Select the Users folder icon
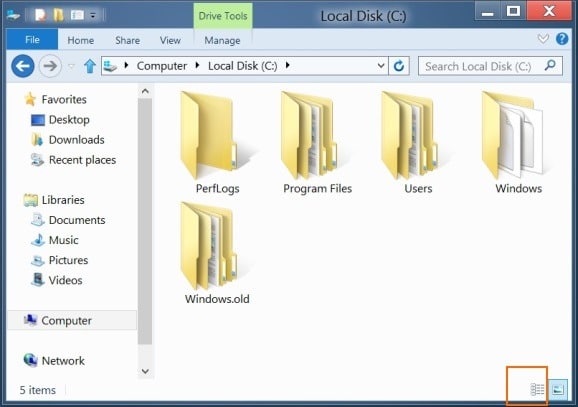 pos(409,135)
